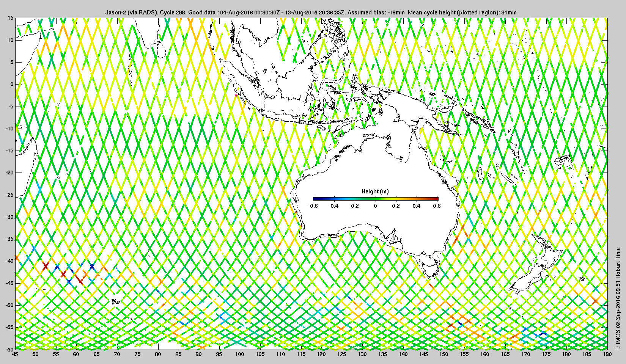Click latitude axis label '-50'

(x=9, y=305)
